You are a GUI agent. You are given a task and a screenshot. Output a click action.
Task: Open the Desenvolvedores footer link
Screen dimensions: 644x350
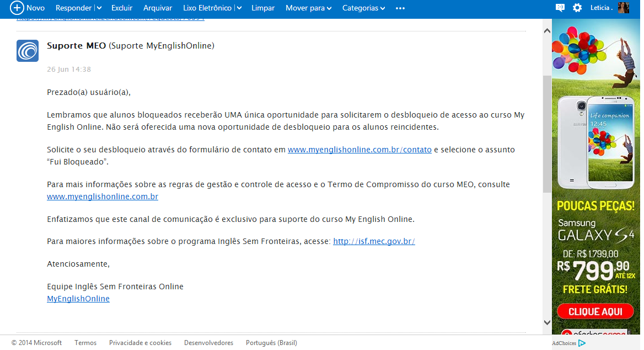pyautogui.click(x=208, y=343)
